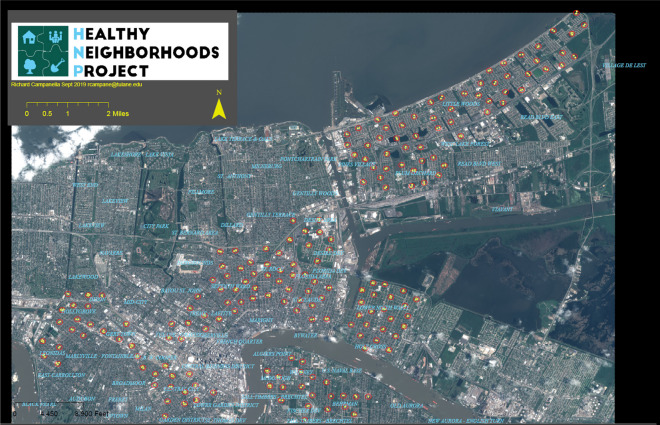Click the Village de L'Est map label
This screenshot has width=660, height=425.
625,66
